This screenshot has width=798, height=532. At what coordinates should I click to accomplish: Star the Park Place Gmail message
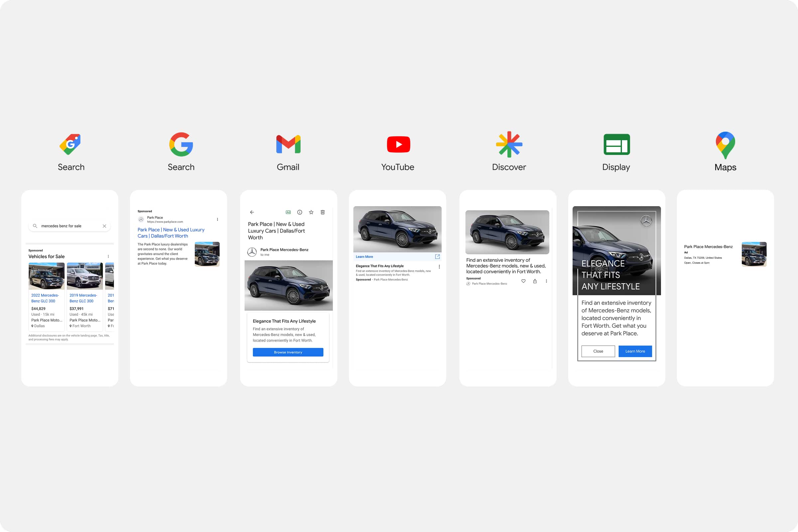tap(311, 212)
